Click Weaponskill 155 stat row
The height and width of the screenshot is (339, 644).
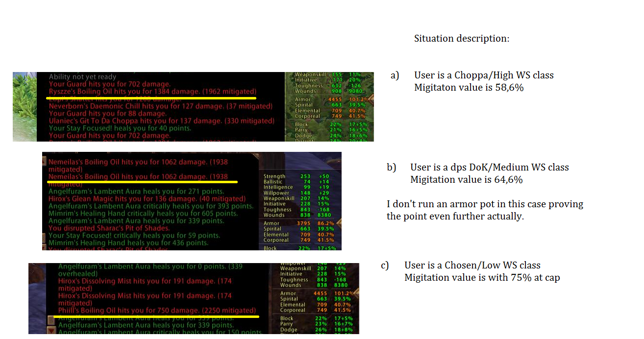(x=328, y=75)
